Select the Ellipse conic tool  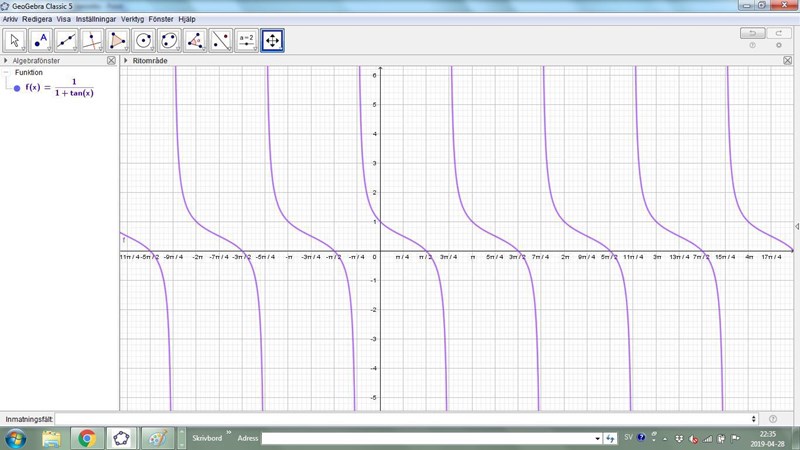pyautogui.click(x=170, y=41)
